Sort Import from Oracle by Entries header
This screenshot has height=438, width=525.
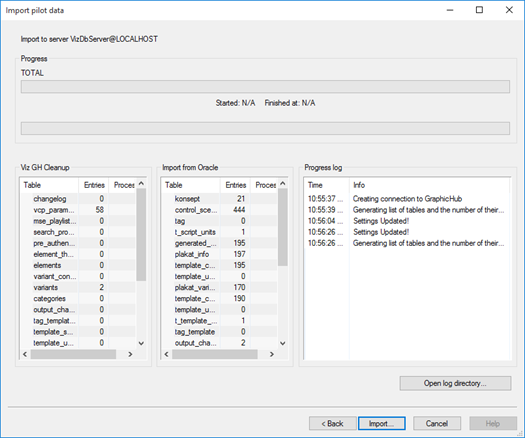(x=235, y=185)
